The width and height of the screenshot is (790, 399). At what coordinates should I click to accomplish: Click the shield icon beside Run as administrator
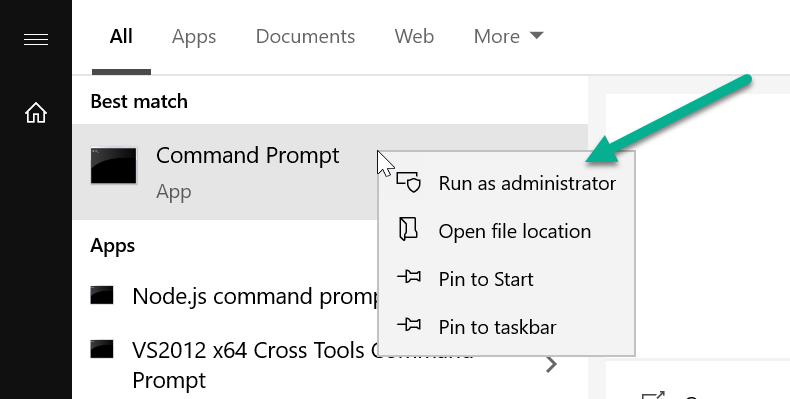tap(409, 182)
